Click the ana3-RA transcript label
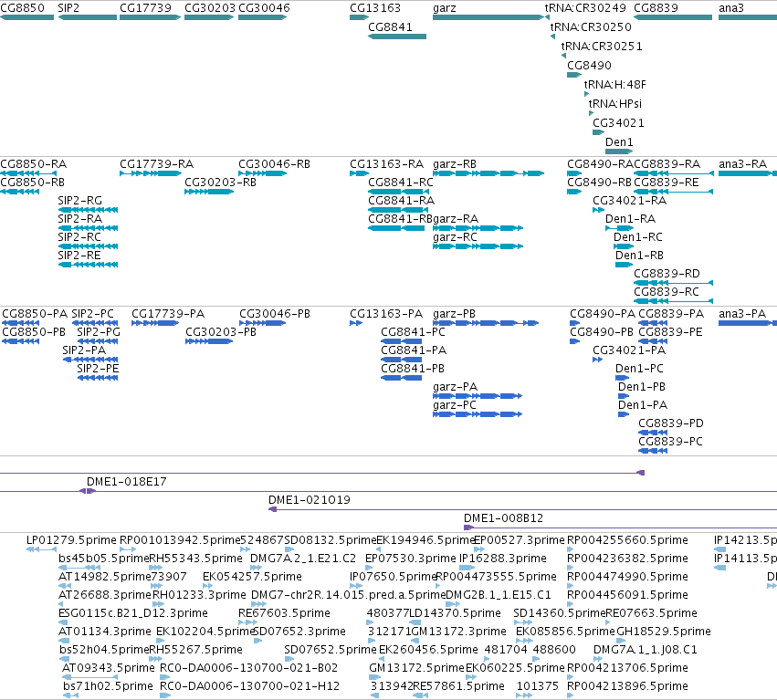This screenshot has width=777, height=700. (x=743, y=164)
